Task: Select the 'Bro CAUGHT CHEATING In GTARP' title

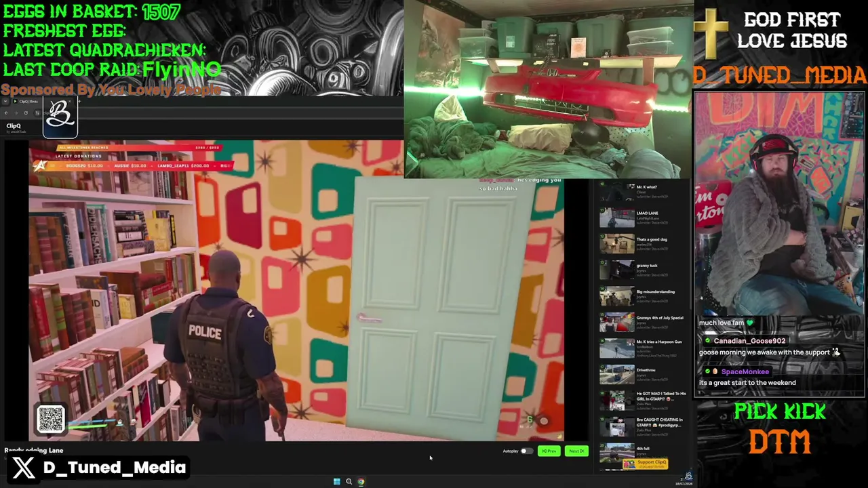Action: point(660,422)
